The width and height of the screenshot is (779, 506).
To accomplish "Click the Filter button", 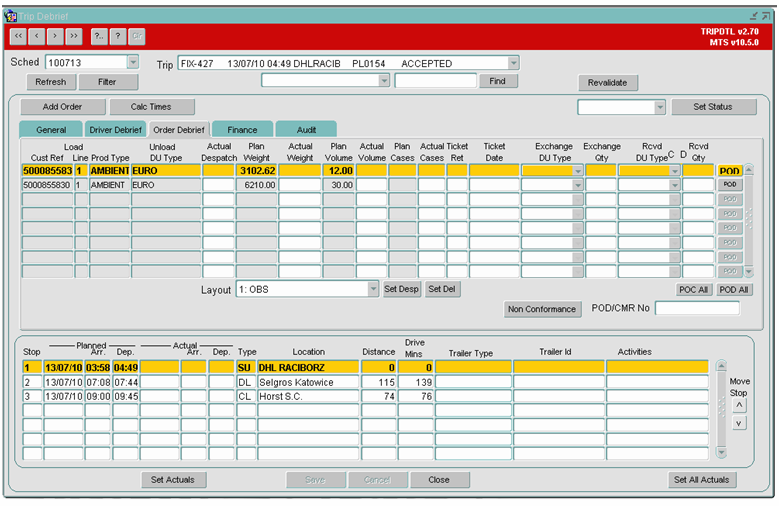I will (107, 82).
